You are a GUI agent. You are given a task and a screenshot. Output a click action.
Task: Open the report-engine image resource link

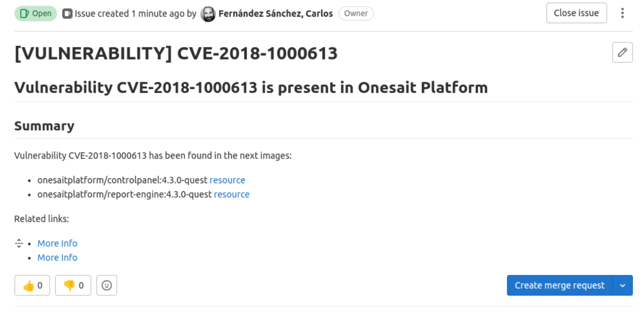click(x=232, y=194)
